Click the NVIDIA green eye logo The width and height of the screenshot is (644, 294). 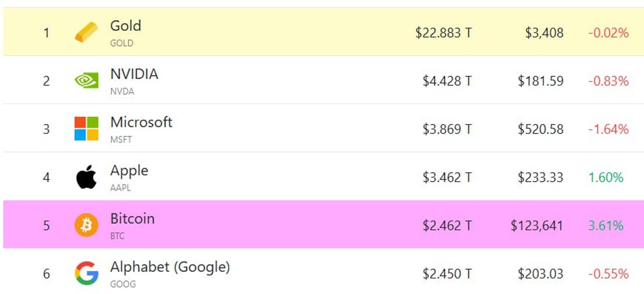[86, 81]
